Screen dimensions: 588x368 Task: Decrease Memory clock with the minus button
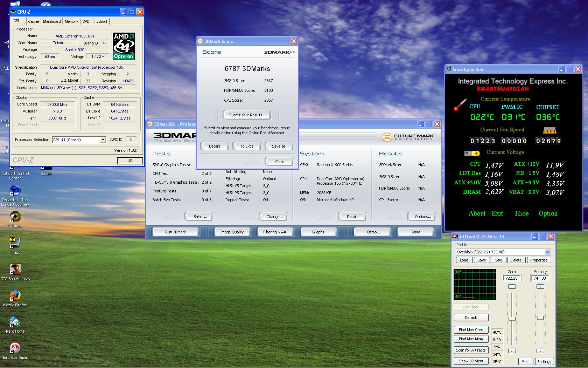[x=540, y=351]
